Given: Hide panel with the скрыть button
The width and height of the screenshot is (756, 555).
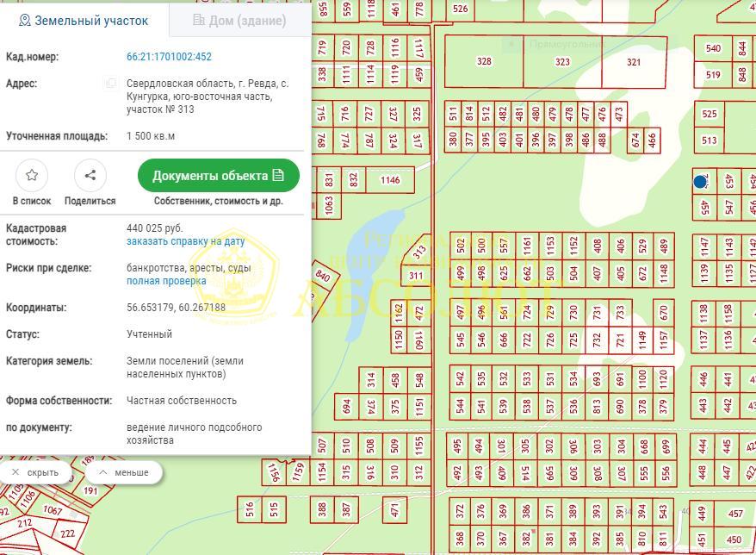Looking at the screenshot, I should tap(35, 472).
